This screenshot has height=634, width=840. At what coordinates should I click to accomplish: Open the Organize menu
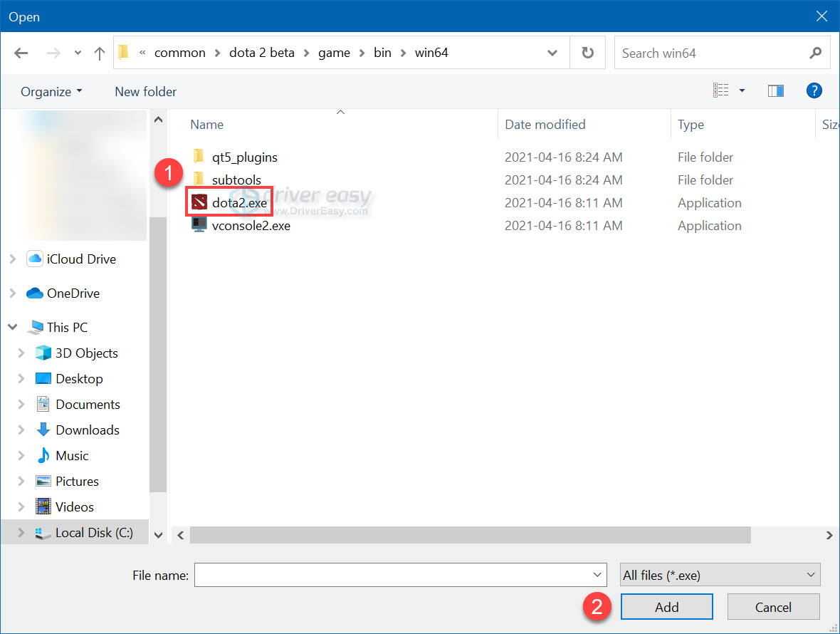click(x=51, y=92)
